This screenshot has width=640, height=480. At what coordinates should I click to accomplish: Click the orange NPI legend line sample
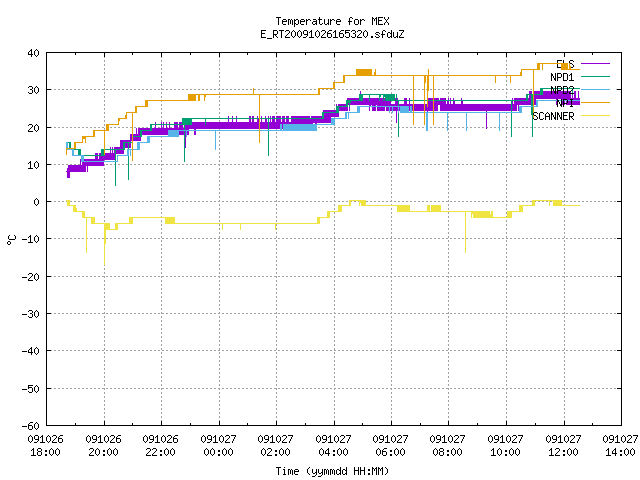coord(595,102)
